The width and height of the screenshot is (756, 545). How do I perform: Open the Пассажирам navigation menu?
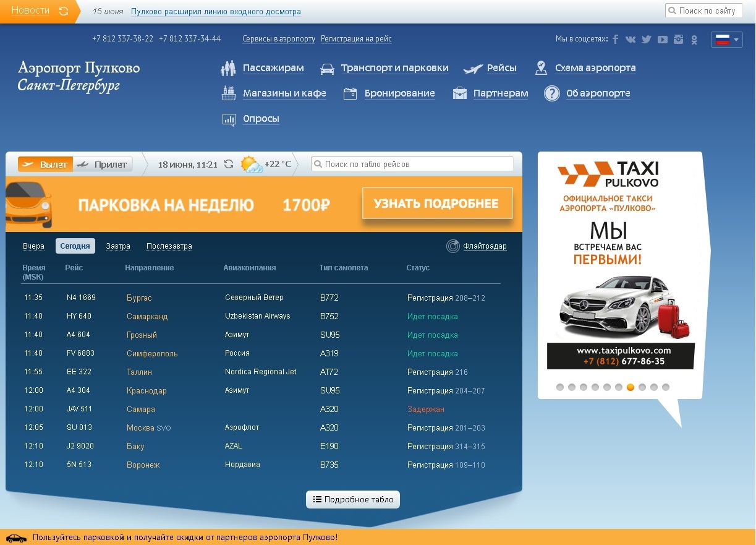273,68
